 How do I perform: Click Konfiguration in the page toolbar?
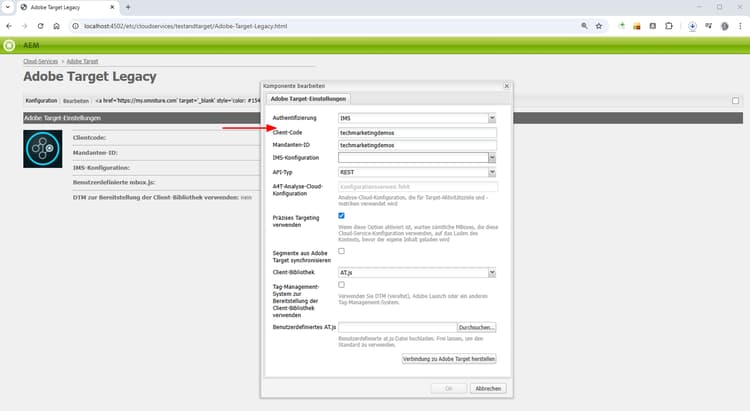tap(41, 100)
